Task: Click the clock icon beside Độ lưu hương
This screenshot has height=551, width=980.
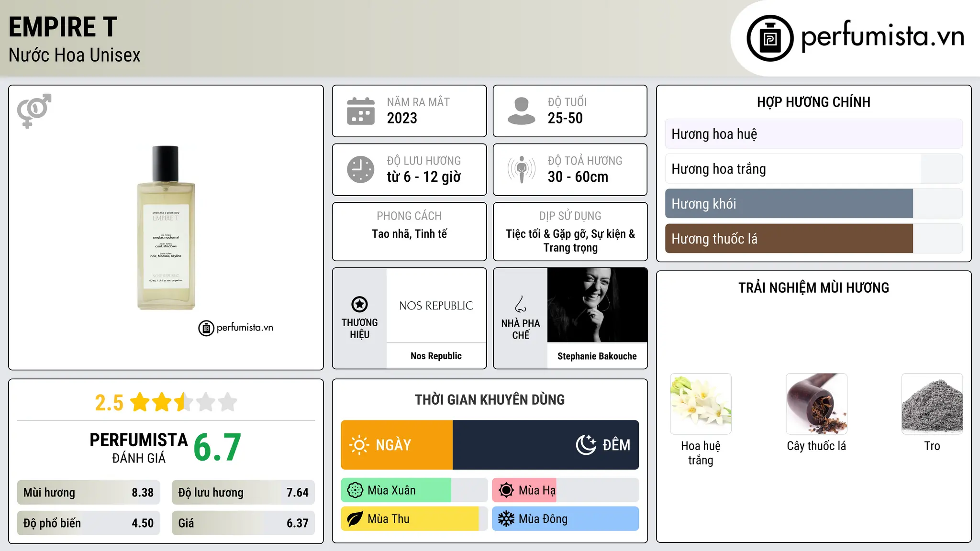Action: (361, 169)
